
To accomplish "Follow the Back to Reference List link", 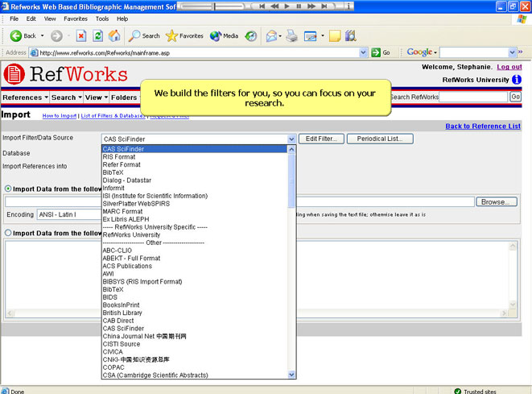I will coord(483,126).
